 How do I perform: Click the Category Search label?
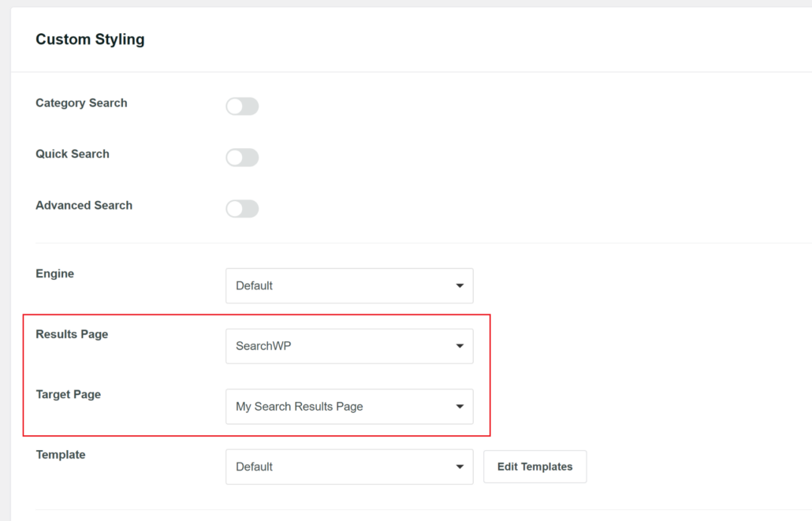click(81, 103)
